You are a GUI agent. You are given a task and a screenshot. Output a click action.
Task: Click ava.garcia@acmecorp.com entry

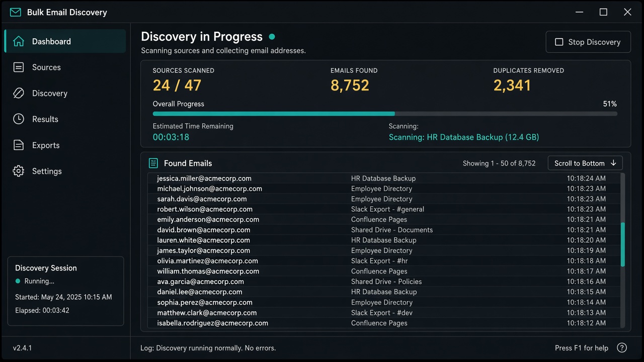pyautogui.click(x=200, y=282)
